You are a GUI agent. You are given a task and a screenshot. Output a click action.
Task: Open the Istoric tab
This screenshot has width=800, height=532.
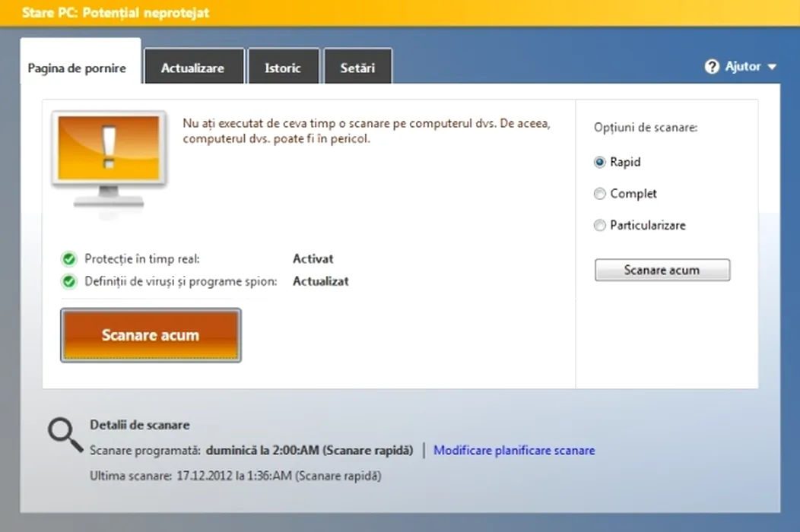pyautogui.click(x=283, y=68)
